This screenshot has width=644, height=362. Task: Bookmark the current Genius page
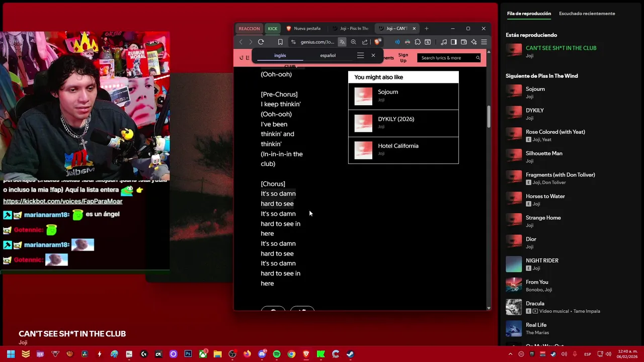tap(280, 42)
